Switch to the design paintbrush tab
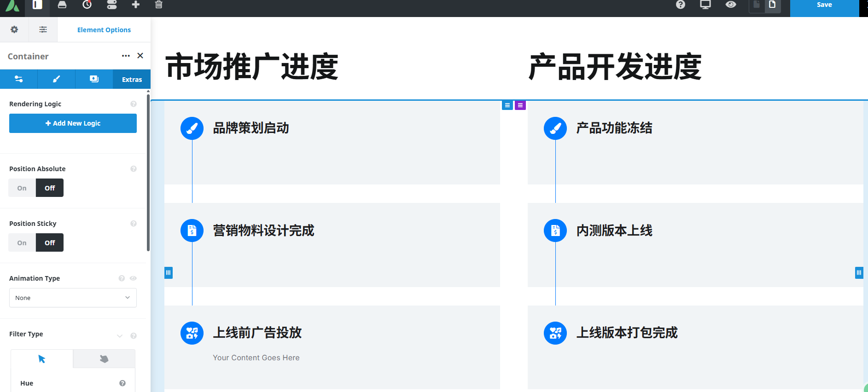The height and width of the screenshot is (392, 868). click(x=56, y=80)
